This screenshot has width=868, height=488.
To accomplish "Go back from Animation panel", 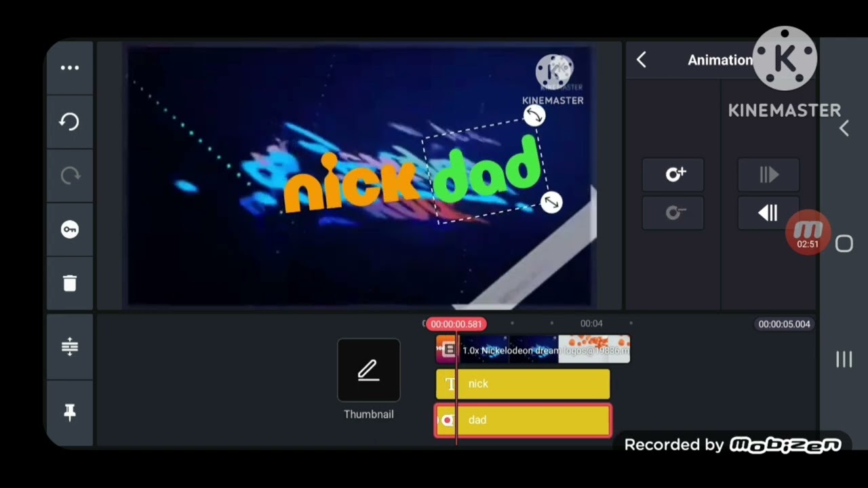I will coord(642,60).
